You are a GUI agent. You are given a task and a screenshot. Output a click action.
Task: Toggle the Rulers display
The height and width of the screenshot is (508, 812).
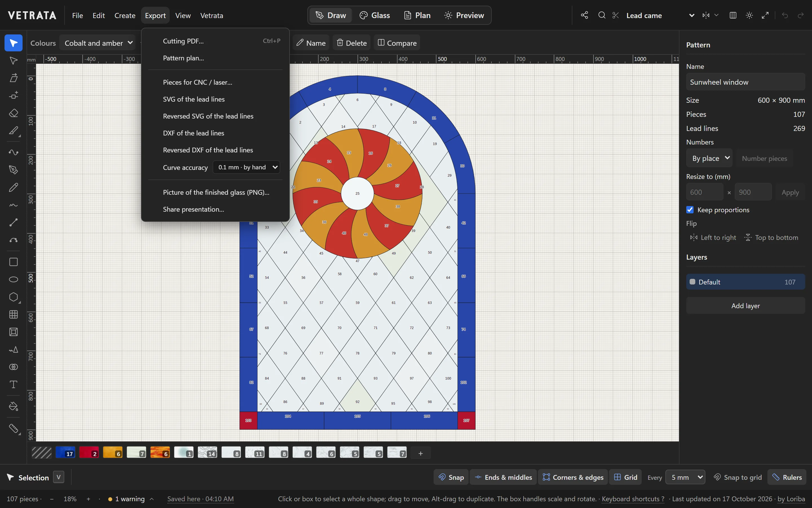point(787,477)
